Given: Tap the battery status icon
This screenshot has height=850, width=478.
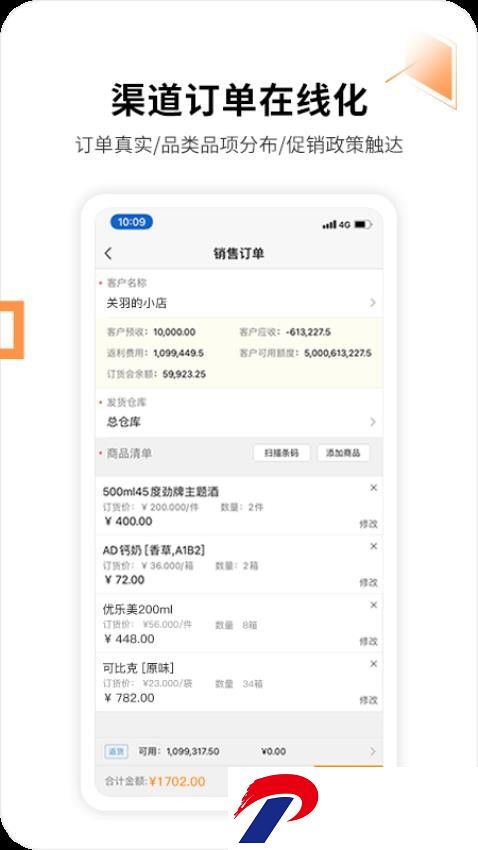Looking at the screenshot, I should point(363,224).
